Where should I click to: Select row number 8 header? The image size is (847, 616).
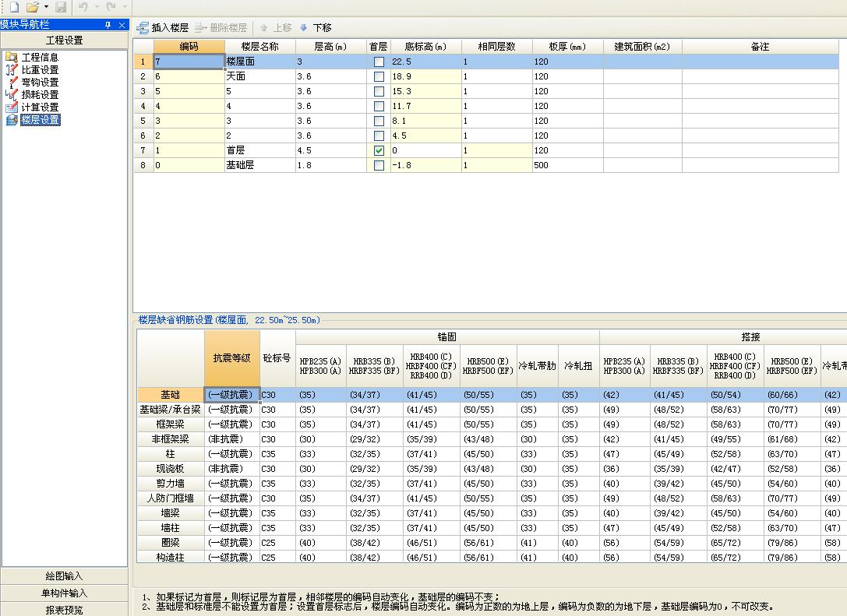click(x=143, y=165)
